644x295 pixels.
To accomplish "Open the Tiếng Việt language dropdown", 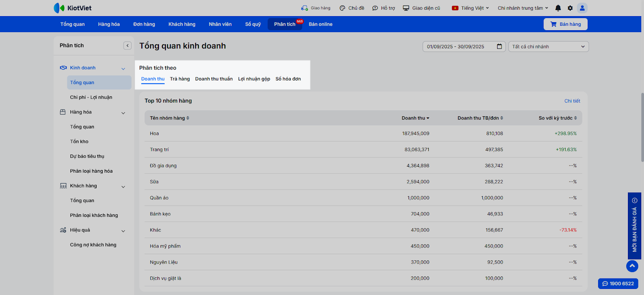I will (471, 8).
